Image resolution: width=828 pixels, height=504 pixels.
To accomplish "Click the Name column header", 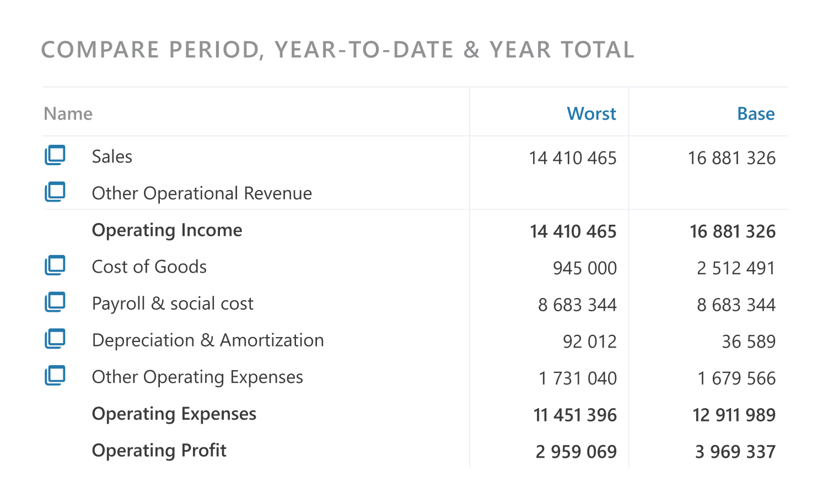I will tap(68, 113).
